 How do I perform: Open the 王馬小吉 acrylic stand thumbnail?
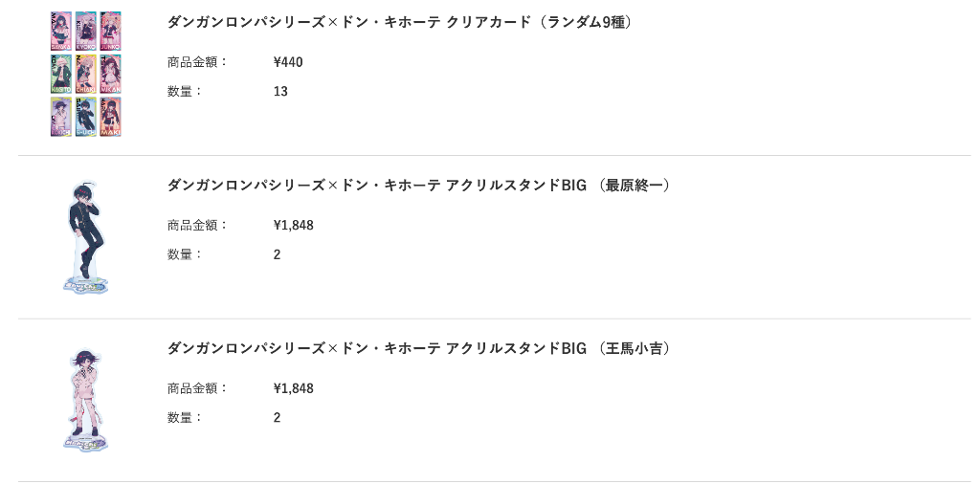pyautogui.click(x=85, y=400)
